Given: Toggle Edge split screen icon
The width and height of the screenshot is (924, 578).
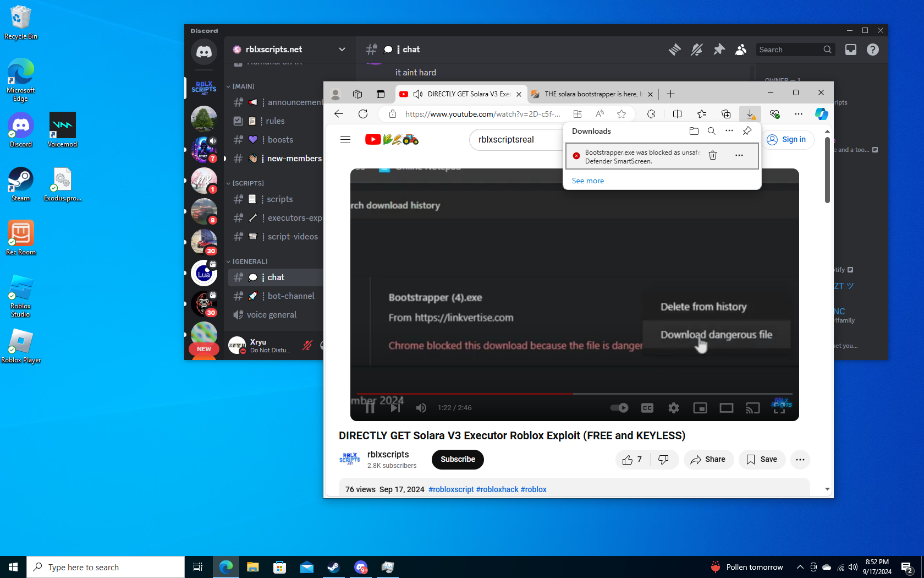Looking at the screenshot, I should pyautogui.click(x=678, y=114).
